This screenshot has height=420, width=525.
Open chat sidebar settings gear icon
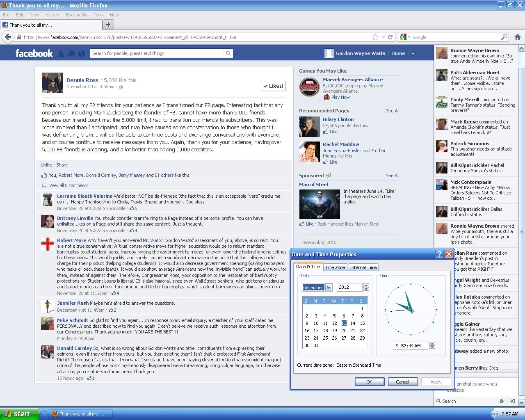tap(501, 401)
